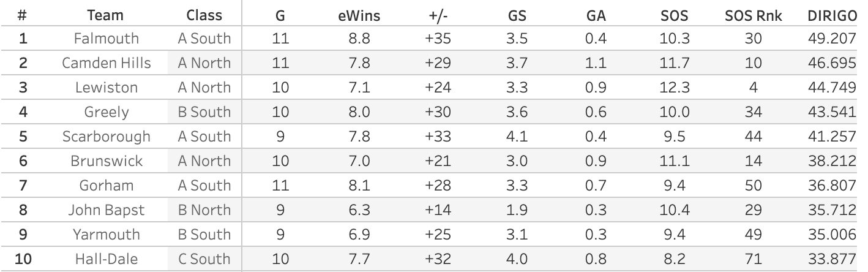Click Lewiston's SOS value 12.3

point(675,88)
